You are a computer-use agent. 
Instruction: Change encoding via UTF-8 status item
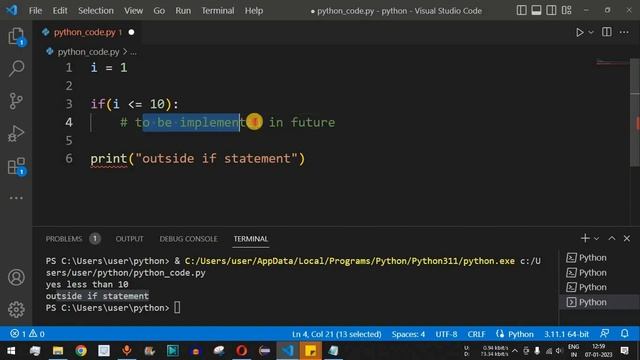coord(446,334)
